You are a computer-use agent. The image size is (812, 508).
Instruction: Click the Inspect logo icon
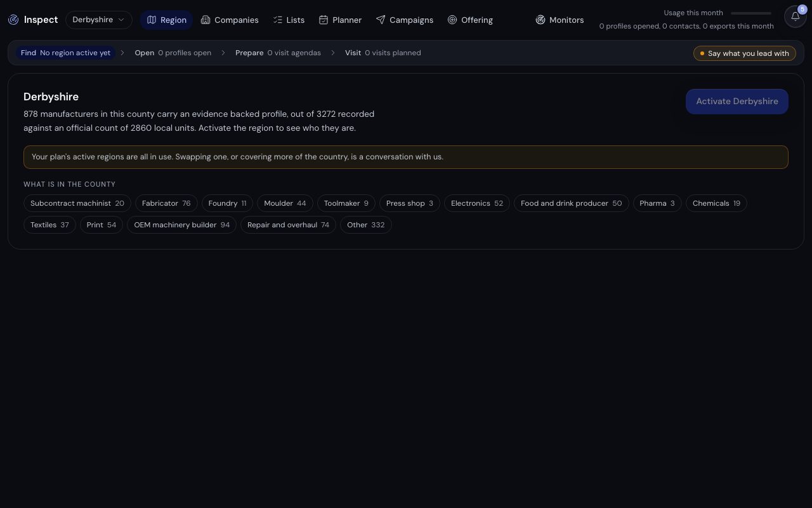pyautogui.click(x=13, y=20)
